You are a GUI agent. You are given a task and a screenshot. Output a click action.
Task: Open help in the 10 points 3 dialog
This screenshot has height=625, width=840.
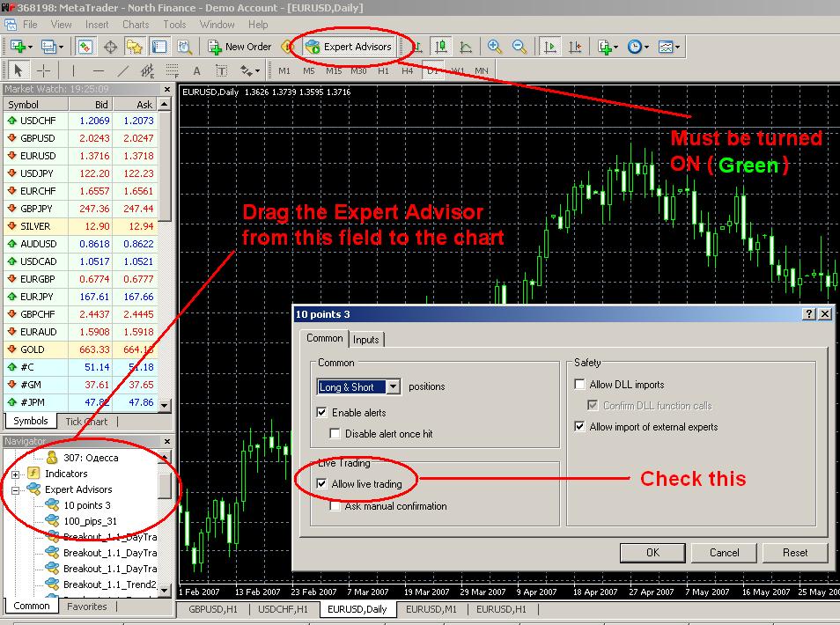coord(809,314)
